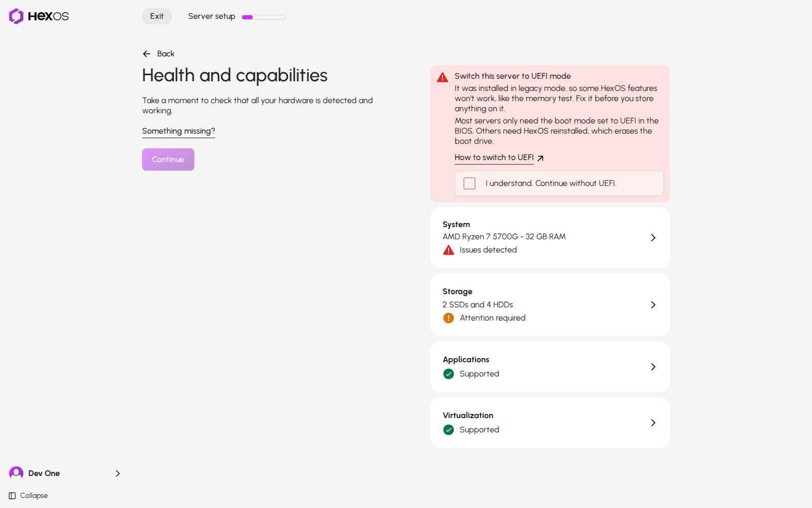The width and height of the screenshot is (812, 508).
Task: Click the external link arrow beside How to switch
Action: tap(540, 158)
